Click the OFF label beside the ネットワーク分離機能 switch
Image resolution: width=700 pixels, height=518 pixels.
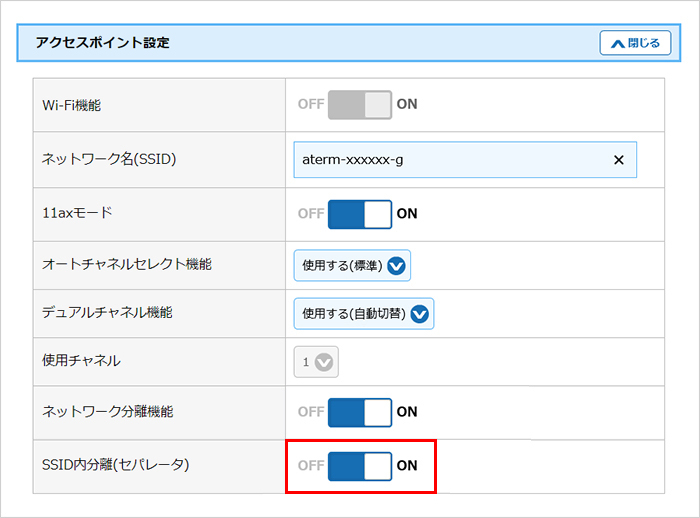(311, 412)
